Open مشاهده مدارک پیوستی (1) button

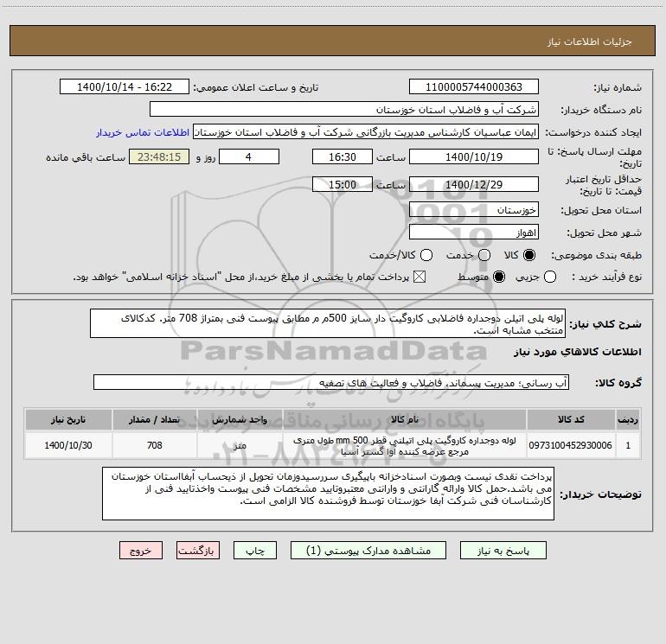[368, 551]
